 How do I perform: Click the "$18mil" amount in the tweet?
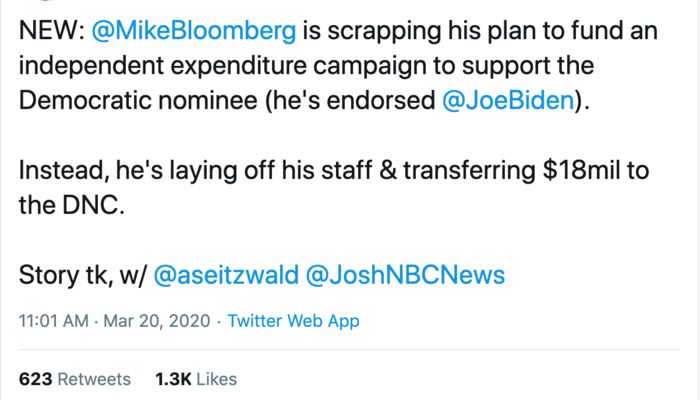(x=582, y=170)
